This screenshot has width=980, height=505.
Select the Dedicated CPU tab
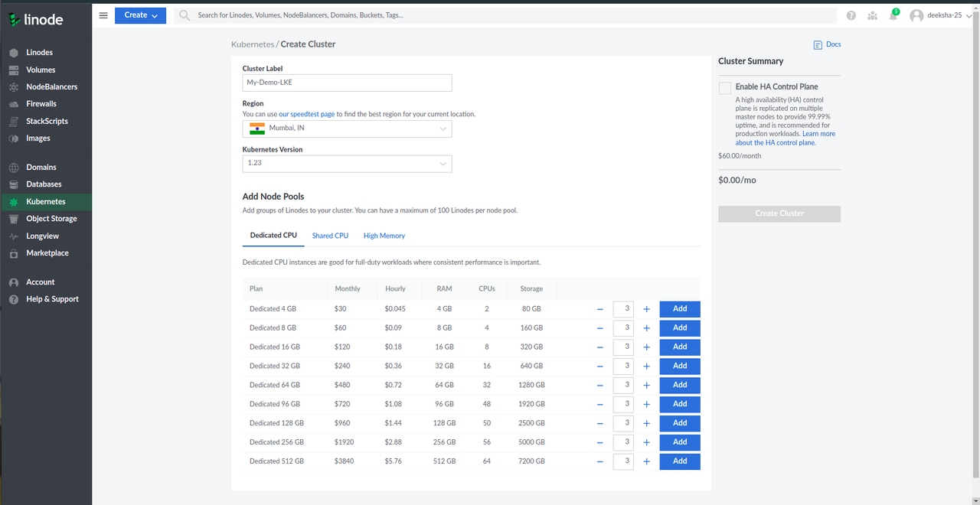click(273, 236)
